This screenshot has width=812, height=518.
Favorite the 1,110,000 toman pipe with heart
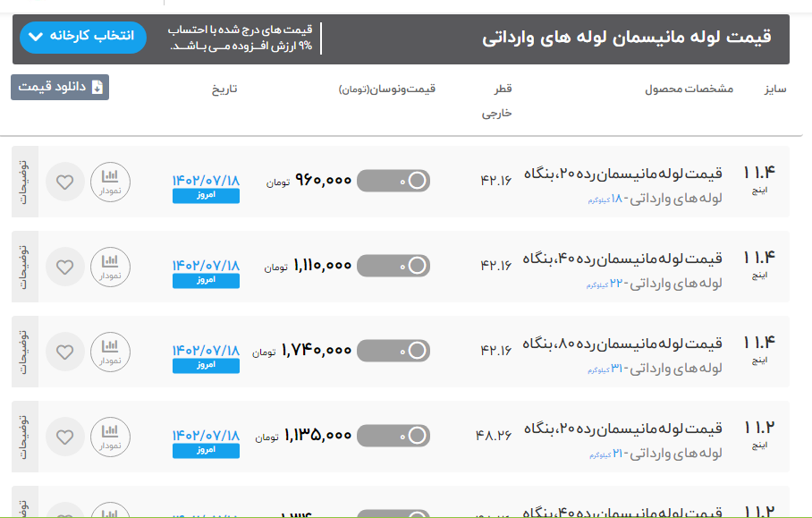[x=64, y=266]
